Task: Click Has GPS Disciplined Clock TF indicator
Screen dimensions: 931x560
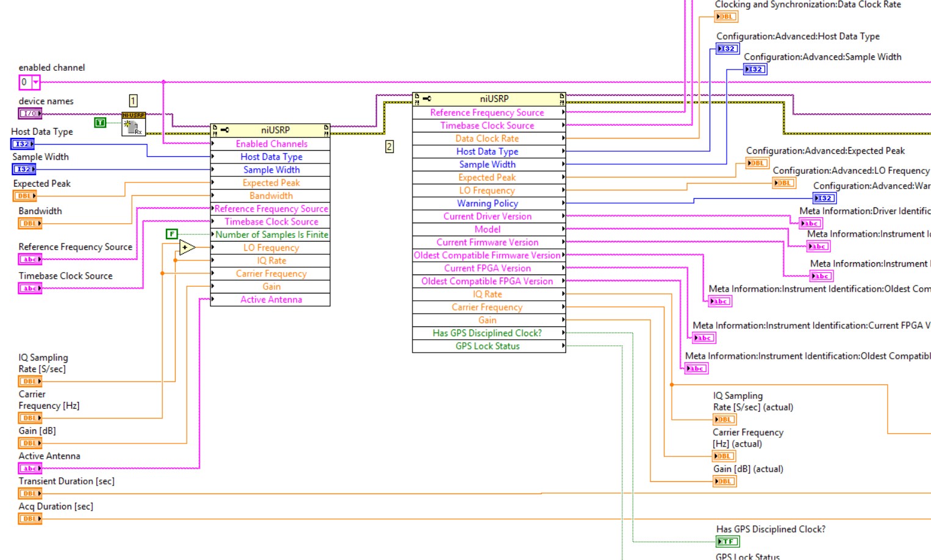Action: (728, 541)
